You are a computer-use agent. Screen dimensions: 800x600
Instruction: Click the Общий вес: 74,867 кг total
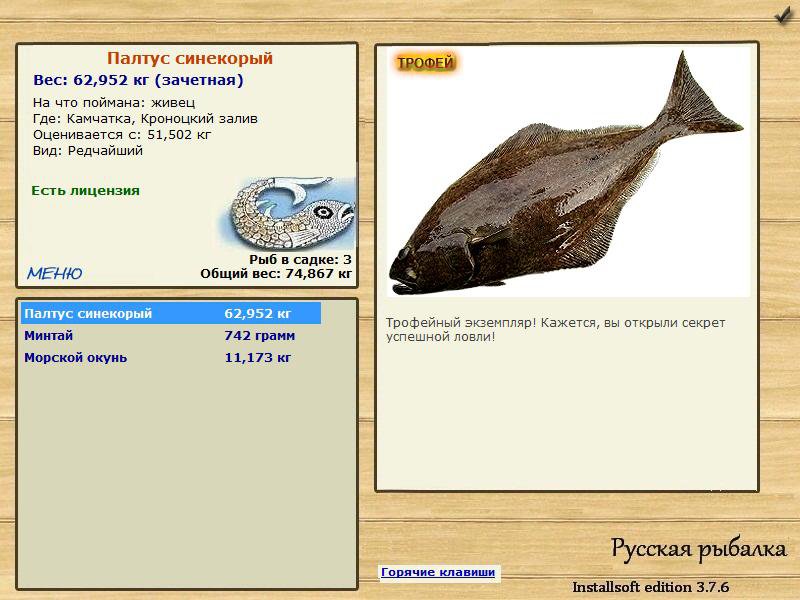pyautogui.click(x=276, y=273)
